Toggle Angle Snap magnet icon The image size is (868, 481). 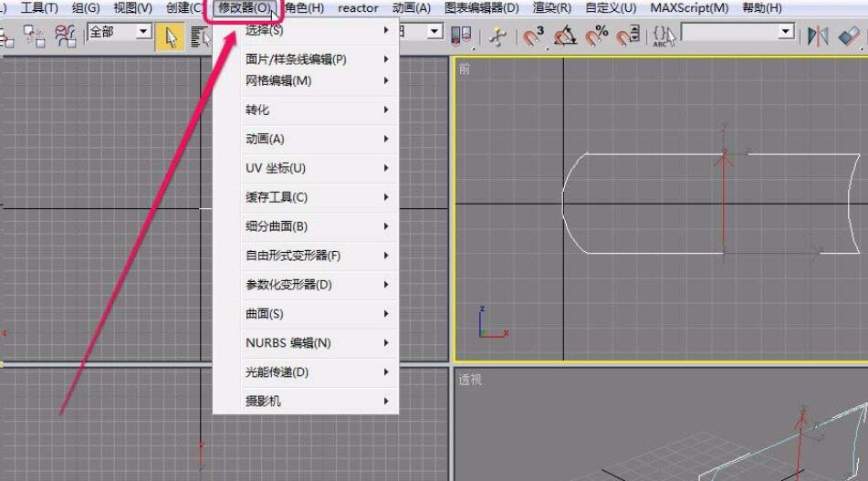[x=565, y=37]
